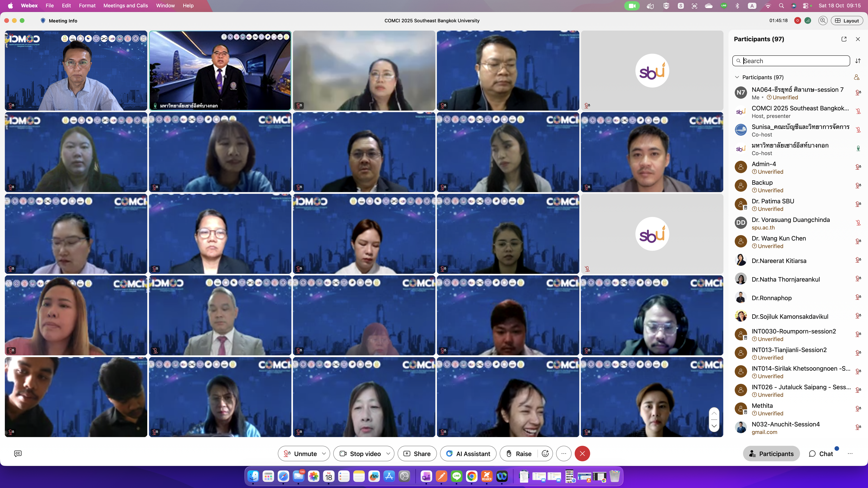Collapse the Participants (97) list section

pos(737,77)
